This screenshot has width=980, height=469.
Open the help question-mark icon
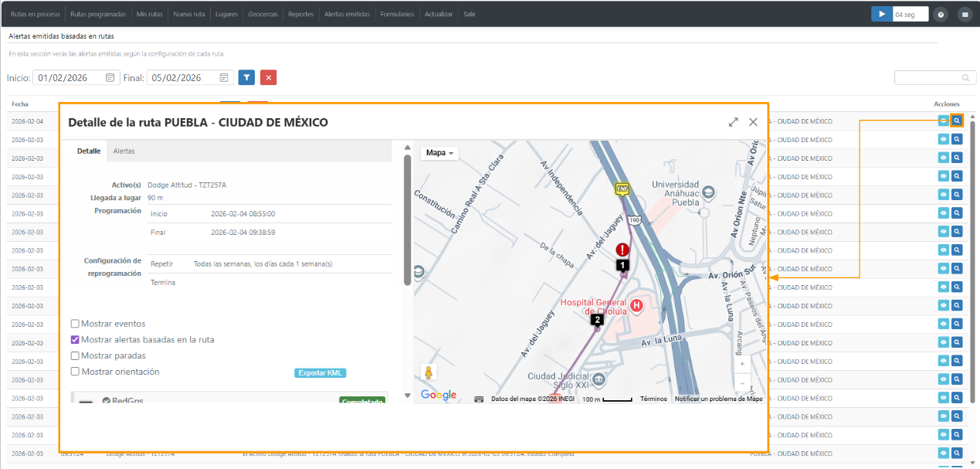point(941,14)
